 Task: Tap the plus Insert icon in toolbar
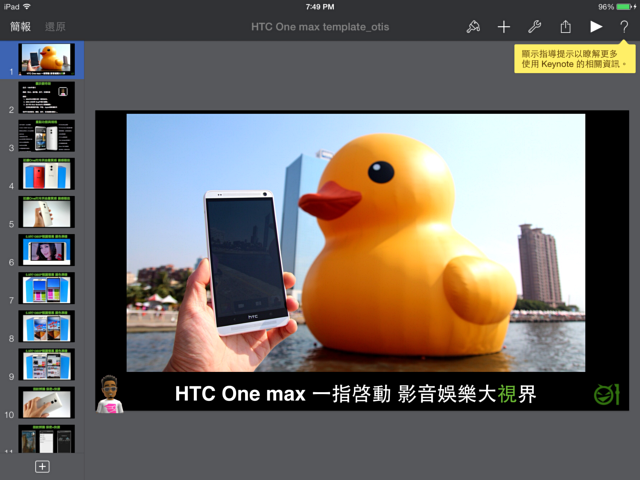point(504,27)
